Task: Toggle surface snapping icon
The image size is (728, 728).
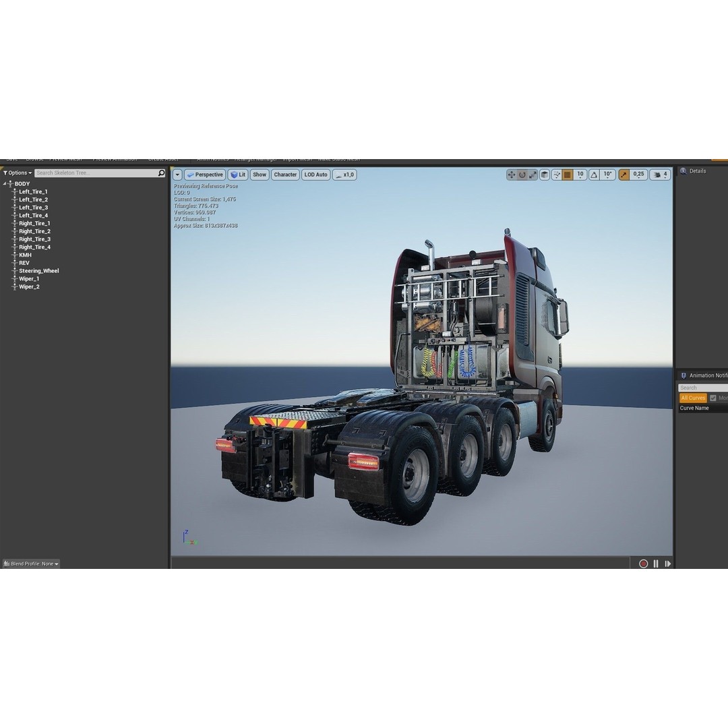Action: (556, 175)
